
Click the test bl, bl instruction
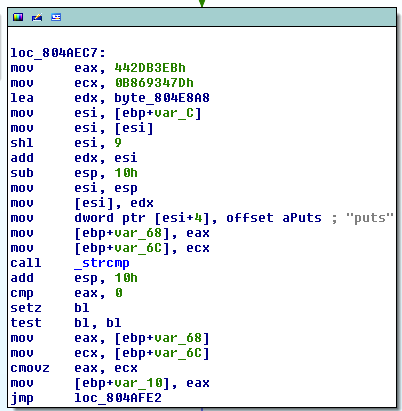click(66, 323)
